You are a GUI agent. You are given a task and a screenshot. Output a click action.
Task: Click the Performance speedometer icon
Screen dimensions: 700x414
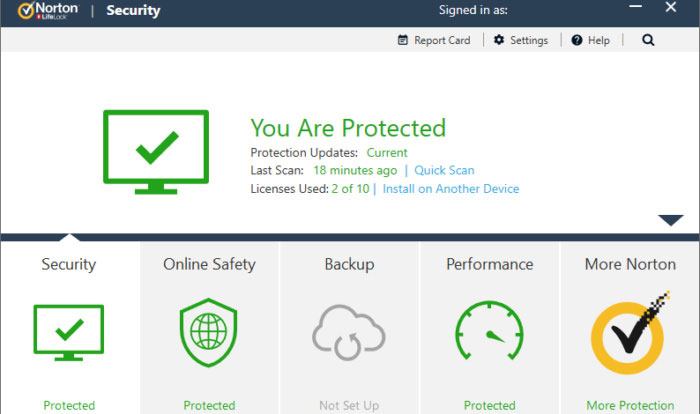click(489, 332)
